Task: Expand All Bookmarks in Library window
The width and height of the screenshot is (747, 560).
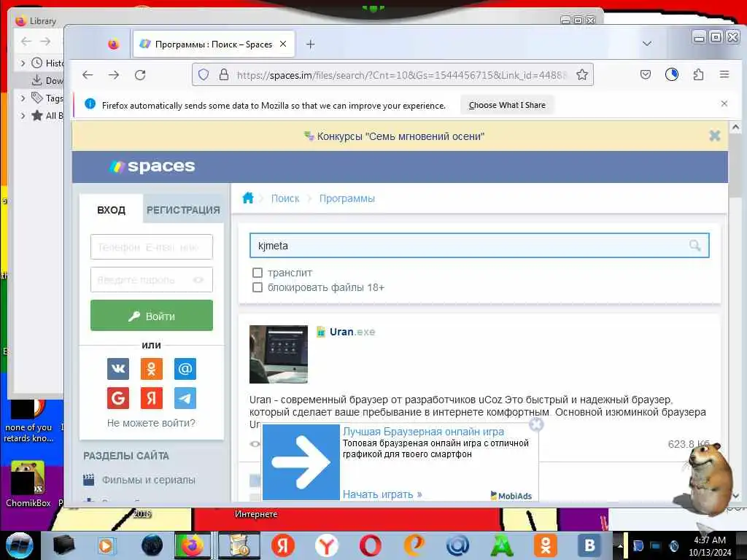Action: [x=23, y=115]
